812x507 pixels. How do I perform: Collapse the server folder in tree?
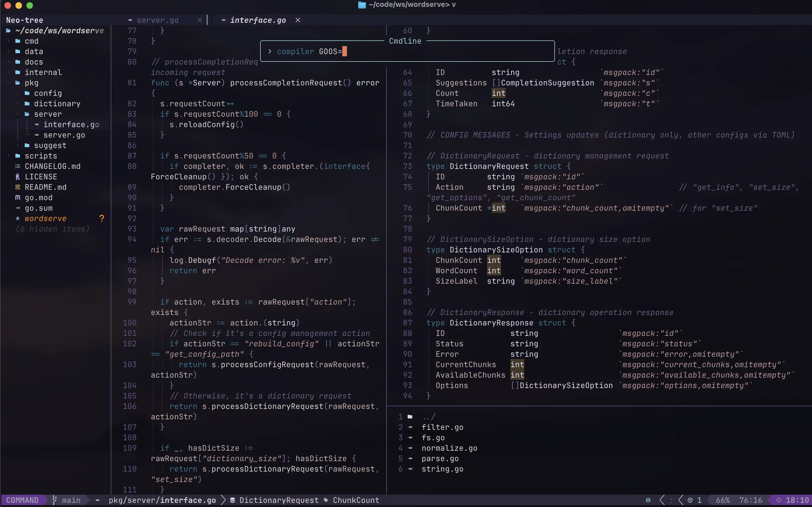click(18, 114)
